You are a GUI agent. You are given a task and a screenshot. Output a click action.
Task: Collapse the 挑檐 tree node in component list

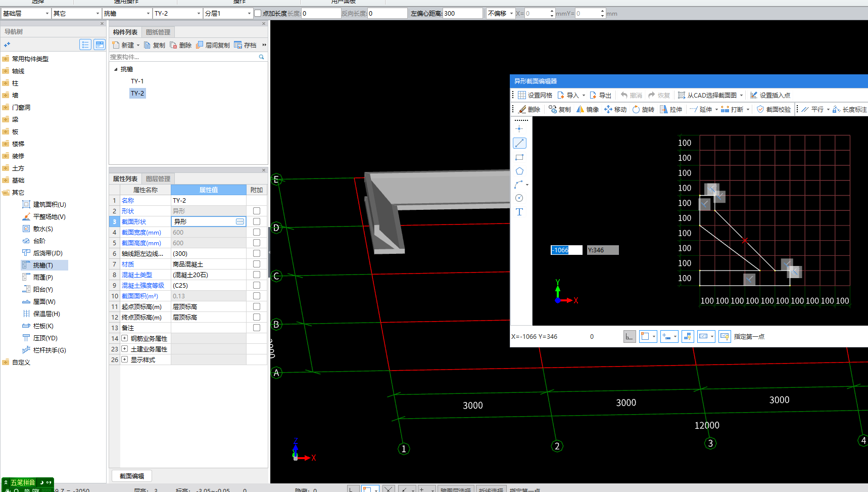(x=116, y=69)
